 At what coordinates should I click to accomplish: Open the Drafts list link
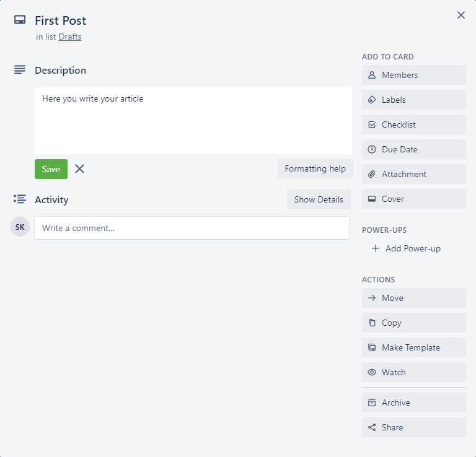70,37
